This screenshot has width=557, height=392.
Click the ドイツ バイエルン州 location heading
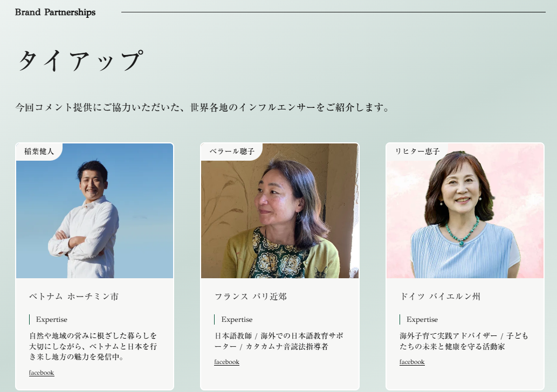pos(440,297)
